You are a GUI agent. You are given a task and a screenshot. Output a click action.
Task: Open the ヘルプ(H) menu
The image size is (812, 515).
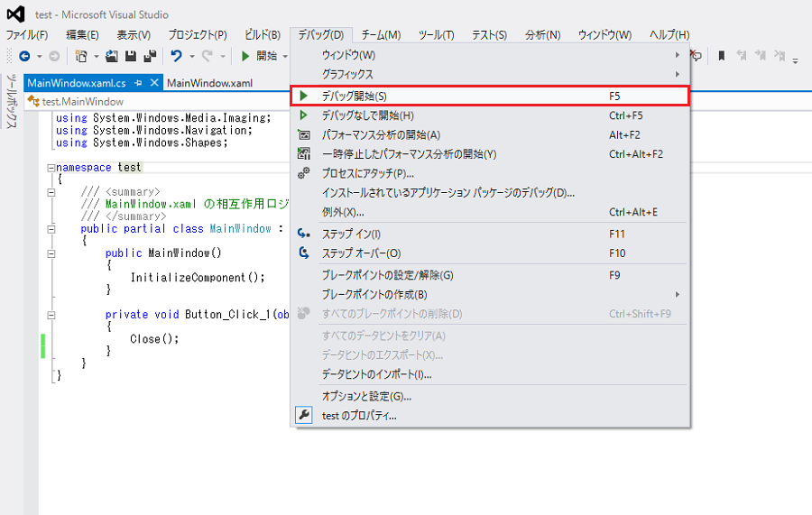(669, 34)
